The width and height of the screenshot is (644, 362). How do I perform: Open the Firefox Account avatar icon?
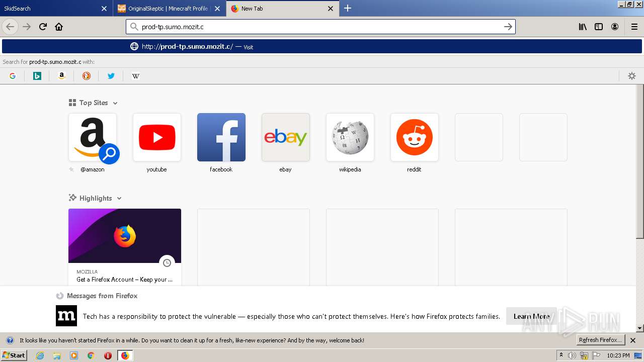coord(615,27)
